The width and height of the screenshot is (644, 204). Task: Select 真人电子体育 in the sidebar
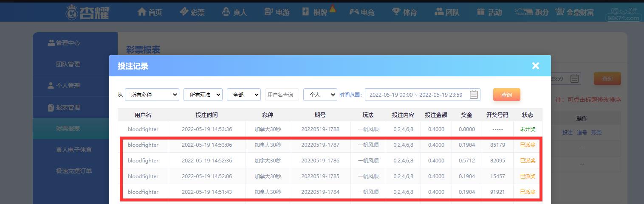(74, 150)
